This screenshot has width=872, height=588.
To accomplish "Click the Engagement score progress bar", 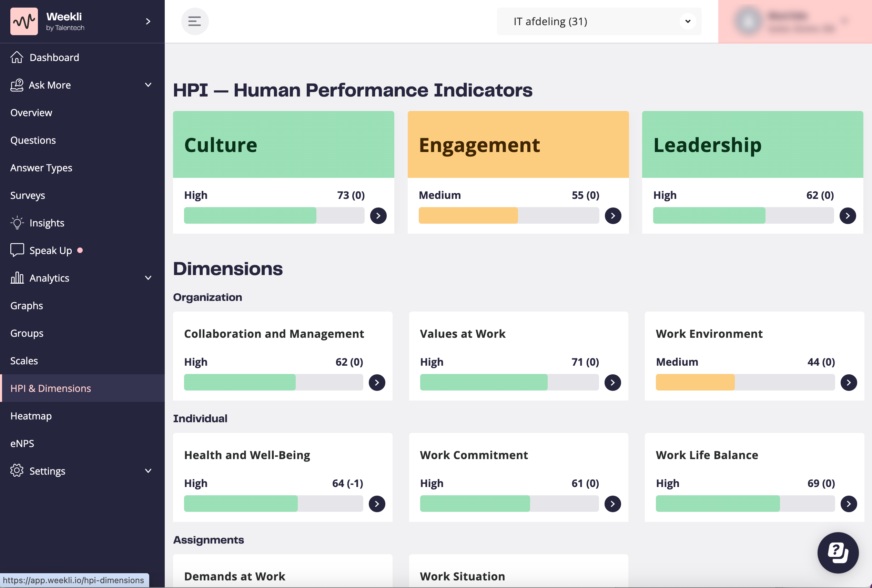I will point(509,216).
